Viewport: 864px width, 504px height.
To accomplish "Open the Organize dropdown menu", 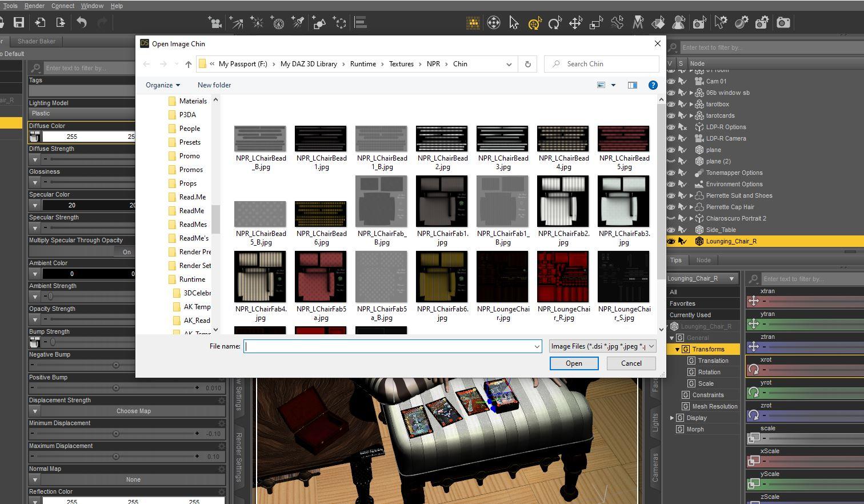I will (x=163, y=85).
